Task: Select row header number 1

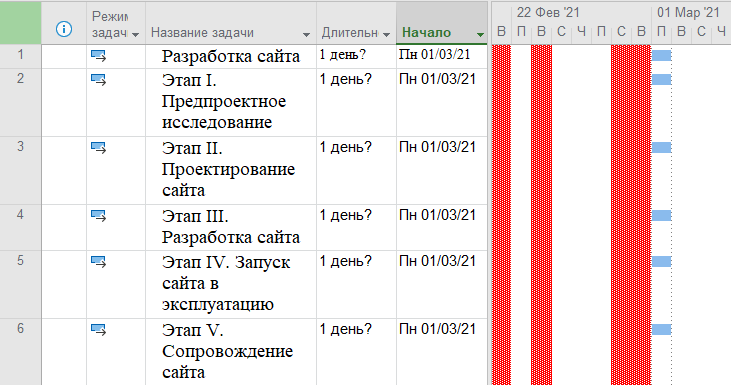Action: point(21,56)
